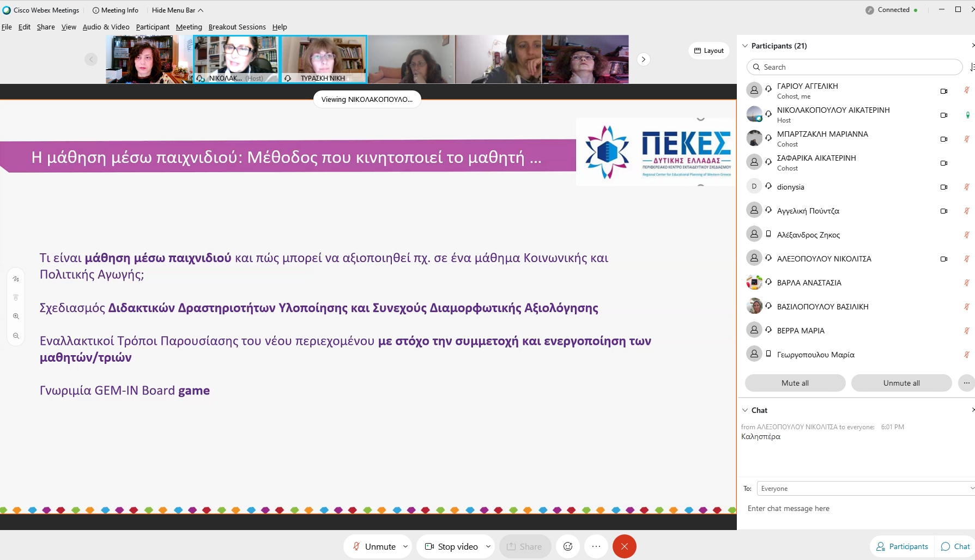Collapse the Participants (21) section
This screenshot has height=560, width=975.
(745, 46)
